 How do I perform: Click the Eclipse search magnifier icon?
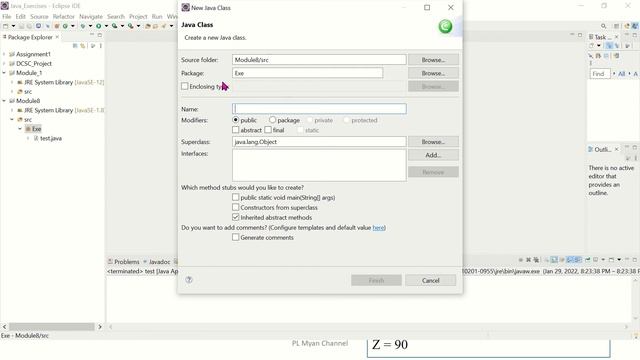pyautogui.click(x=604, y=26)
